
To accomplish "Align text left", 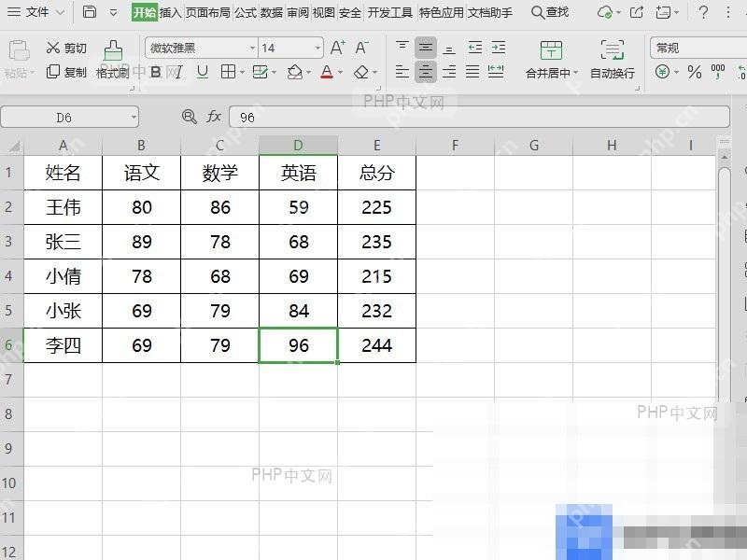I will click(x=402, y=72).
